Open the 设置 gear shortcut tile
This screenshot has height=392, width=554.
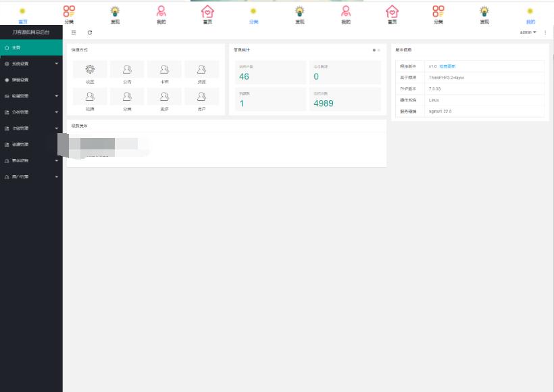click(x=90, y=72)
